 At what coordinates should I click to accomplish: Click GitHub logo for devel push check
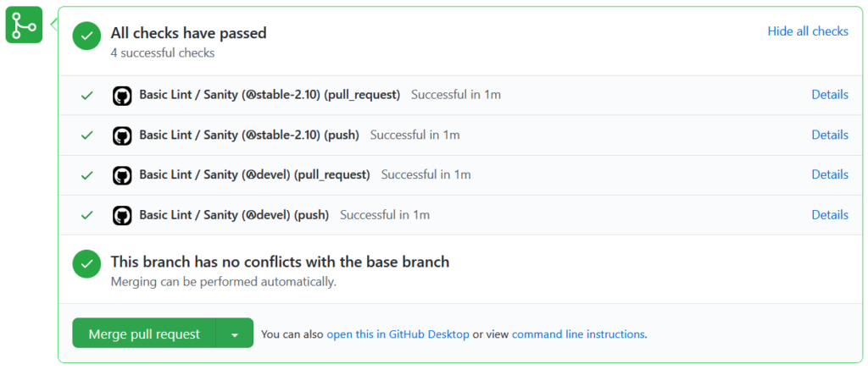click(x=122, y=215)
